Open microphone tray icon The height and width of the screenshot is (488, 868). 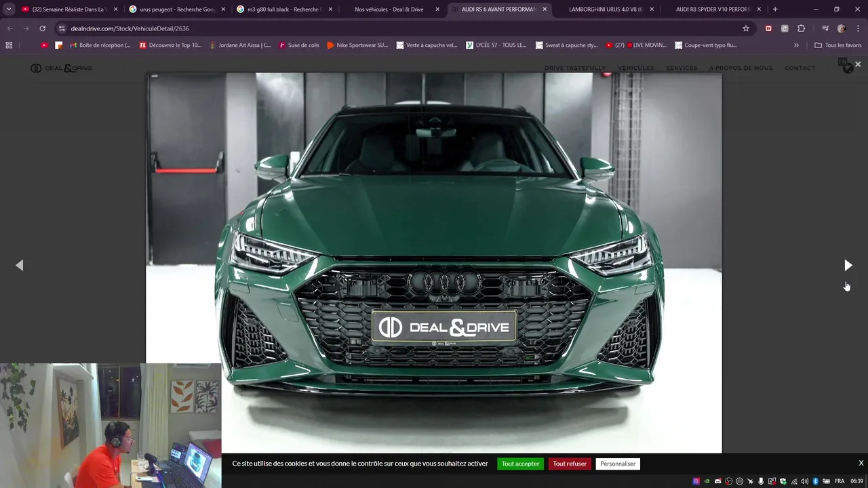point(761,481)
